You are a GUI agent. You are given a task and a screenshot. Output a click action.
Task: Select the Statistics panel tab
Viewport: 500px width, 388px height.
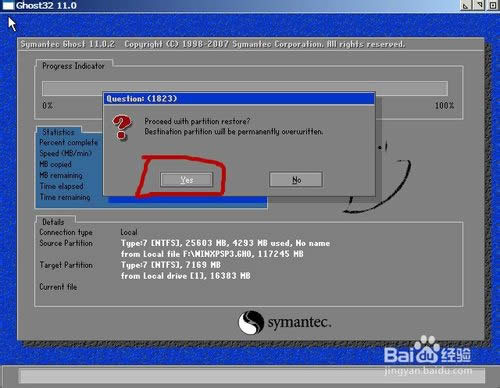[x=58, y=132]
